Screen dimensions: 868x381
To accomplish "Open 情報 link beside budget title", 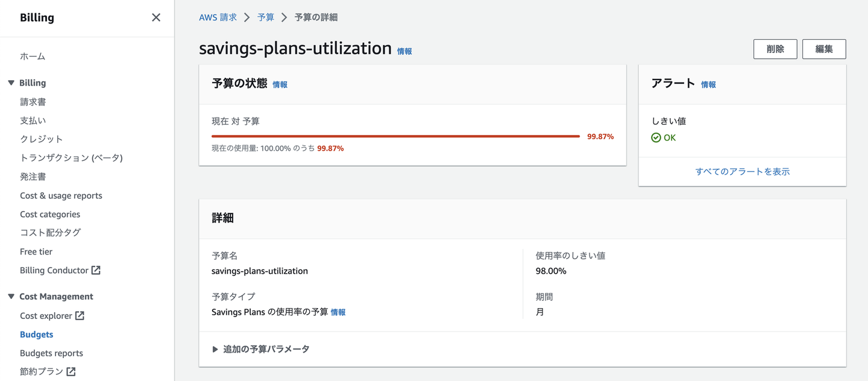I will [404, 52].
